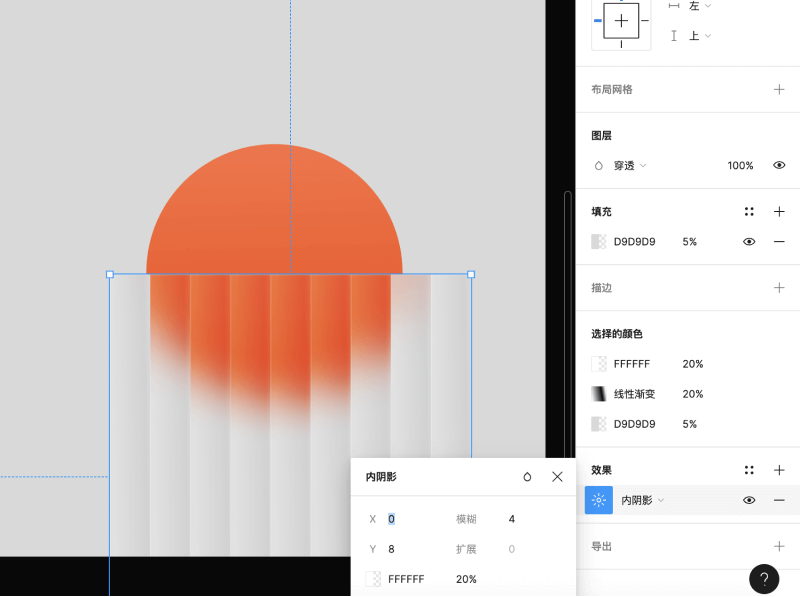This screenshot has width=800, height=597.
Task: Close the inner shadow dialog
Action: [557, 477]
